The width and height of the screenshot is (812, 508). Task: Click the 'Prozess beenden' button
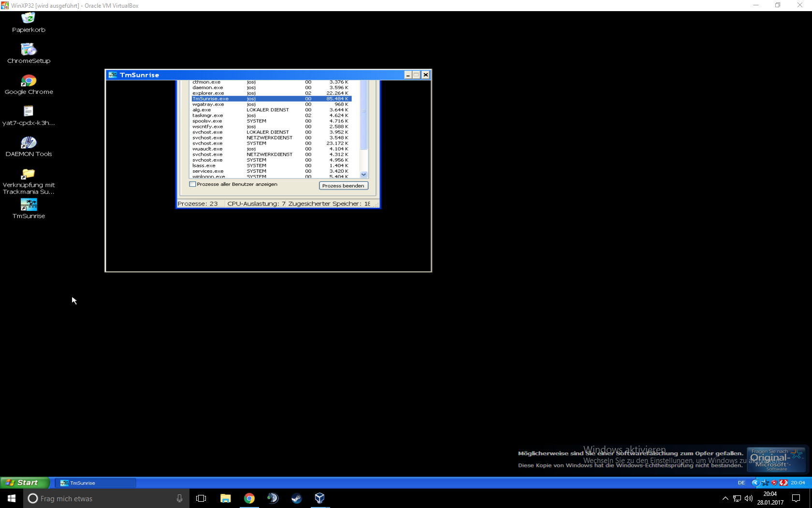tap(343, 186)
